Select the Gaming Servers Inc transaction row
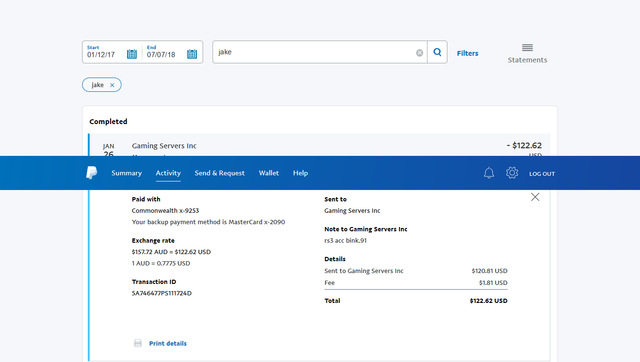 320,145
